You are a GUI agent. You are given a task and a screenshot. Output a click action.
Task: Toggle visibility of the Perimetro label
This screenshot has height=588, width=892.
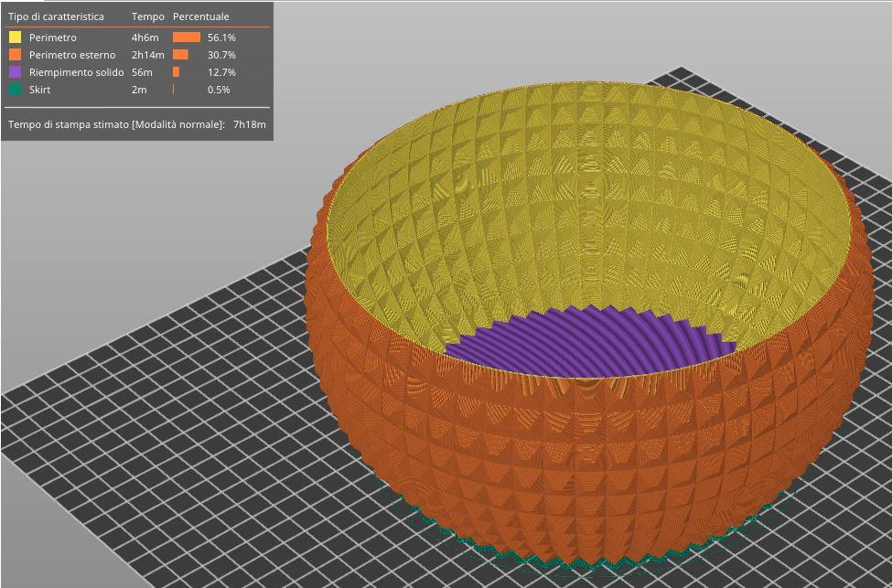[53, 37]
